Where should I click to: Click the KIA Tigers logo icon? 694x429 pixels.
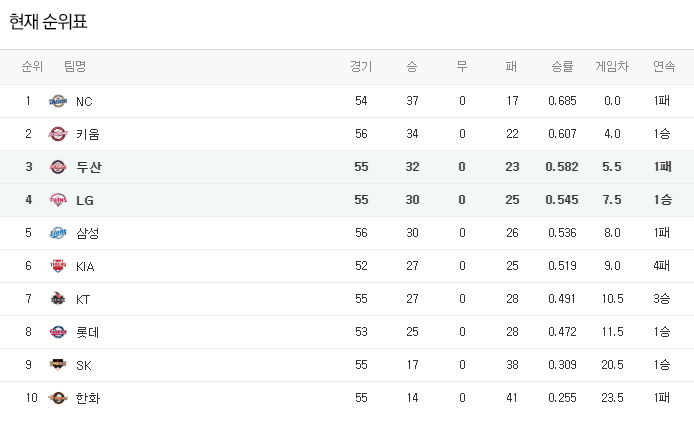coord(58,266)
